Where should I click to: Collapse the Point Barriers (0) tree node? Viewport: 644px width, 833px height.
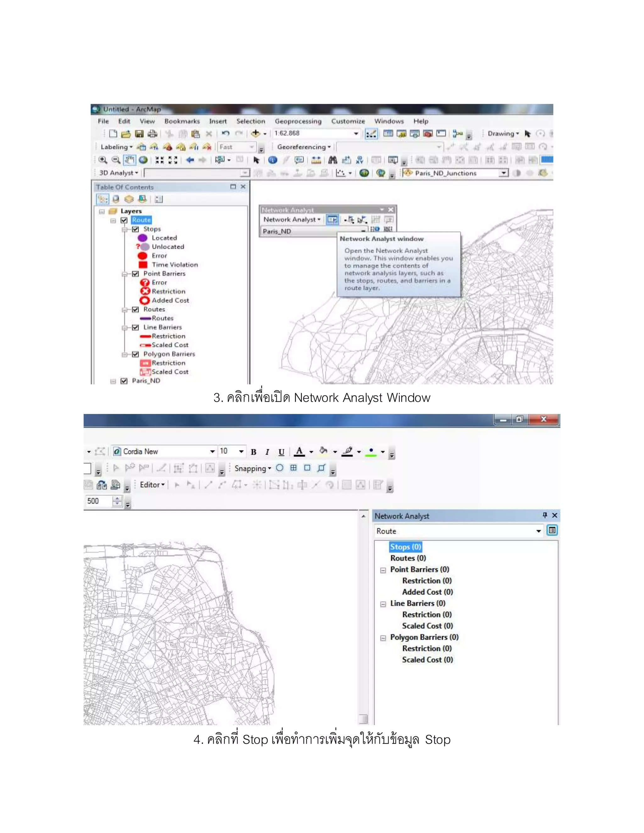pos(383,571)
